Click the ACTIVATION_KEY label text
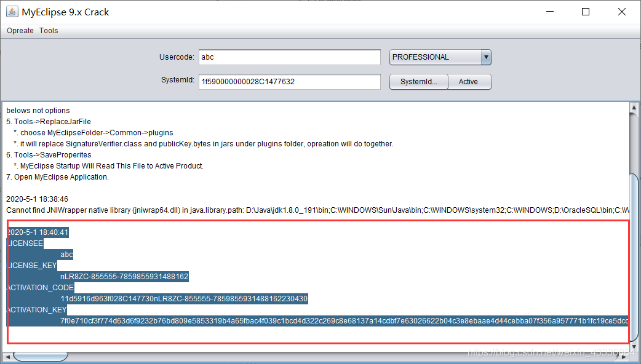 37,310
